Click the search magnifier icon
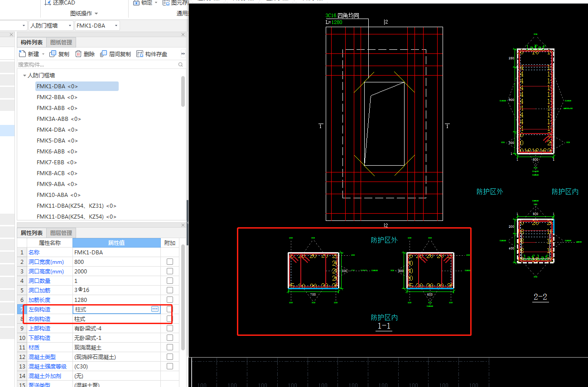This screenshot has height=387, width=588. (181, 65)
